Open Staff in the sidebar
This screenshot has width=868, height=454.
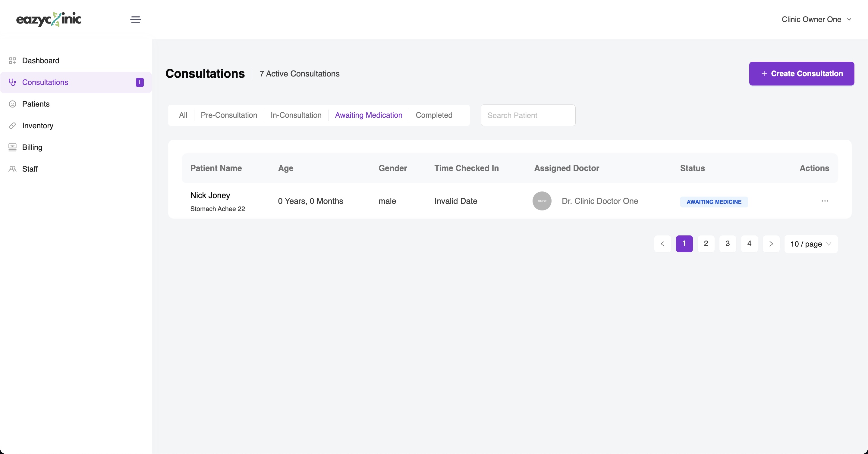(x=76, y=169)
